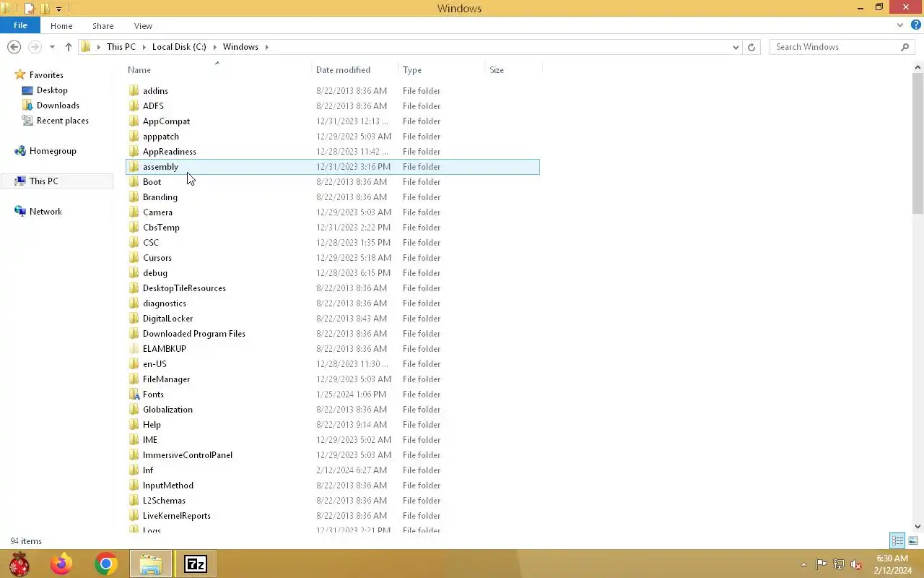Click the vertical scrollbar up arrow
Screen dimensions: 924x578
[918, 67]
